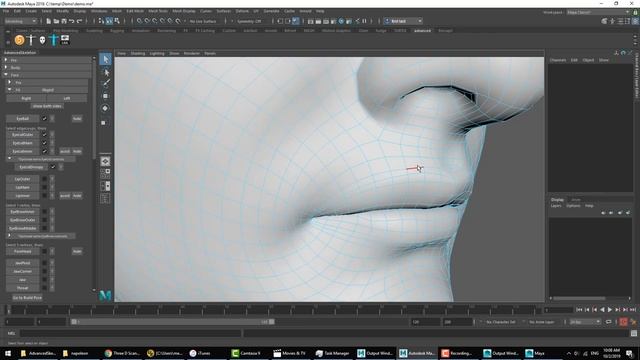Open Task Manager from the taskbar

click(x=333, y=353)
